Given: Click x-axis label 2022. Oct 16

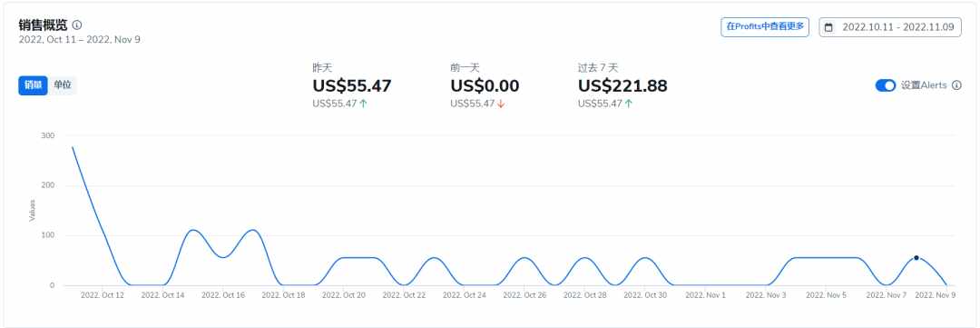Looking at the screenshot, I should coord(223,294).
